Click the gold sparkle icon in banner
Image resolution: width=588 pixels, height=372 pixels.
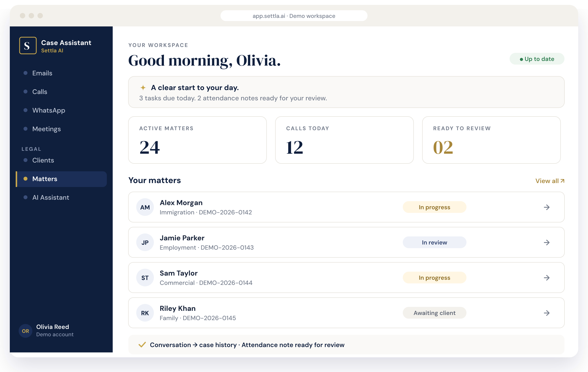pyautogui.click(x=143, y=87)
